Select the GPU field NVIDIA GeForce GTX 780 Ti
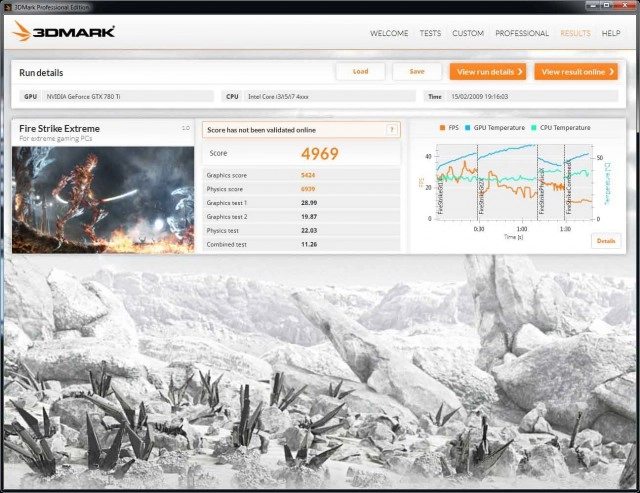This screenshot has width=640, height=493. click(128, 96)
